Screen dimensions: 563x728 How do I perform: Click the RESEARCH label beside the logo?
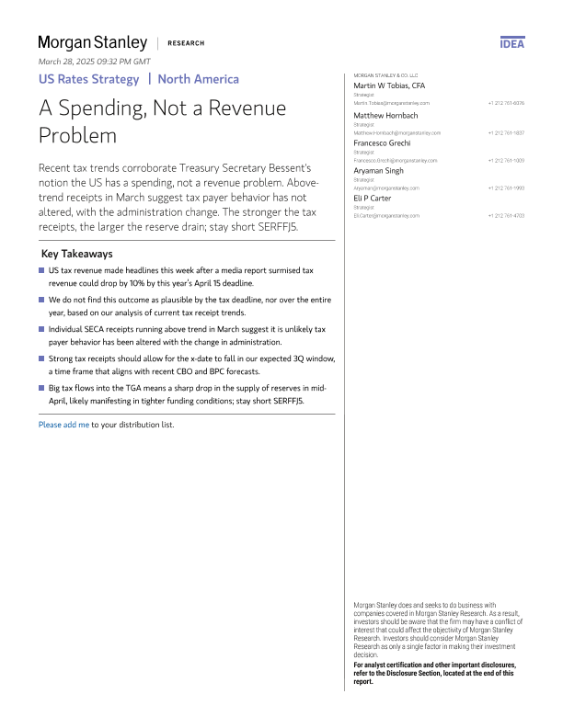click(186, 43)
